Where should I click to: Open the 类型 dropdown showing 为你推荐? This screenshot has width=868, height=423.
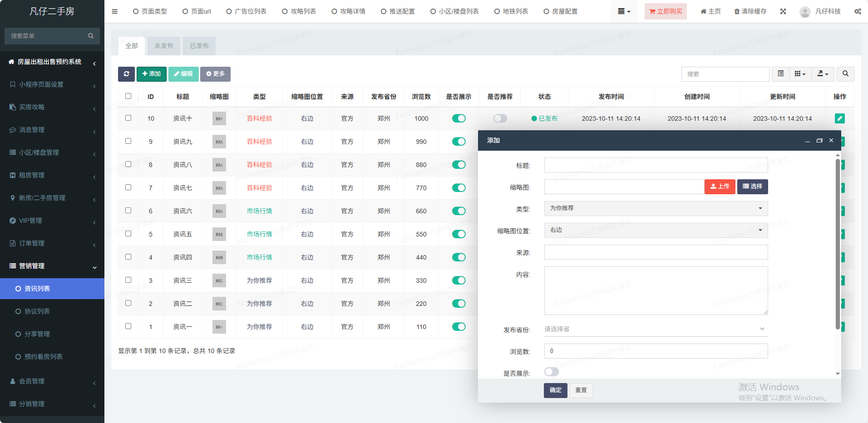click(x=656, y=208)
